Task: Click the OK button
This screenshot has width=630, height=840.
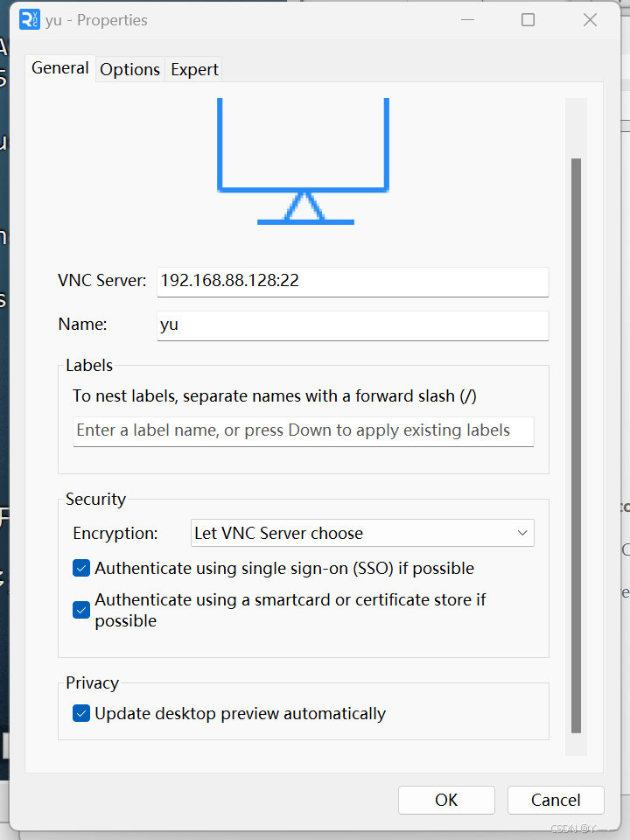Action: point(446,800)
